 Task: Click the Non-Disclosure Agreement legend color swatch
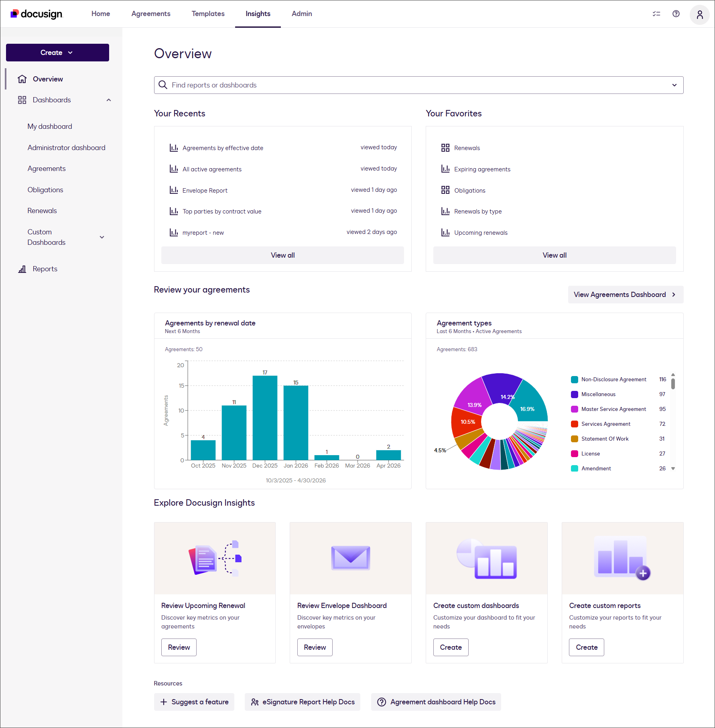(575, 380)
